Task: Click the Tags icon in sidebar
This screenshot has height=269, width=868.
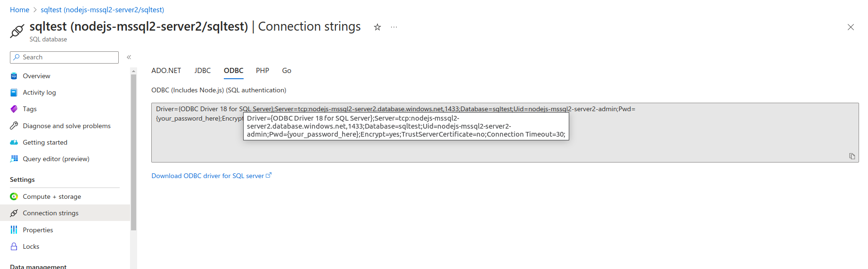Action: (14, 109)
